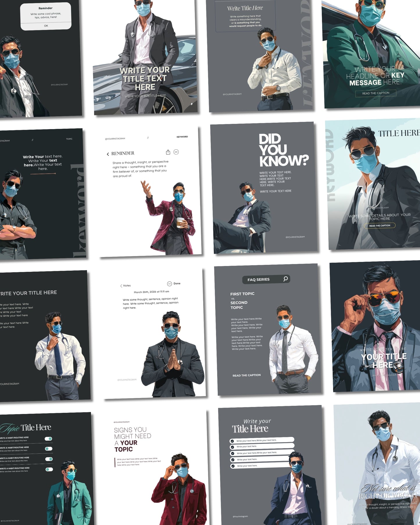Click OK in the Reminder dialog

tap(46, 26)
